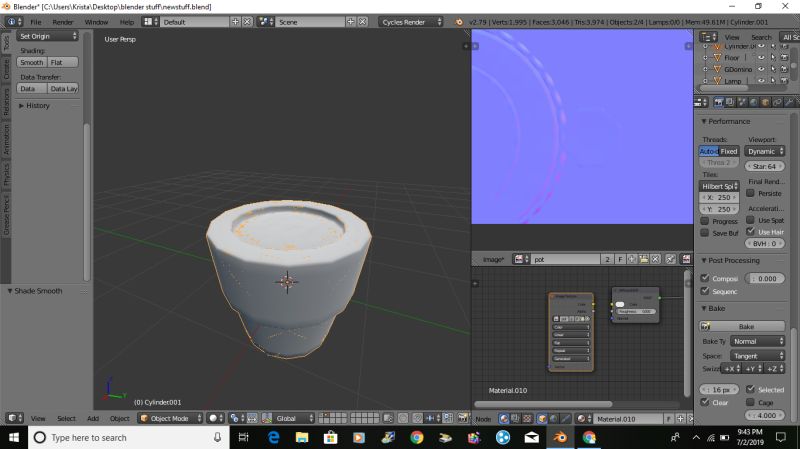This screenshot has height=449, width=800.
Task: Click the Blender logo in info header
Action: 459,22
